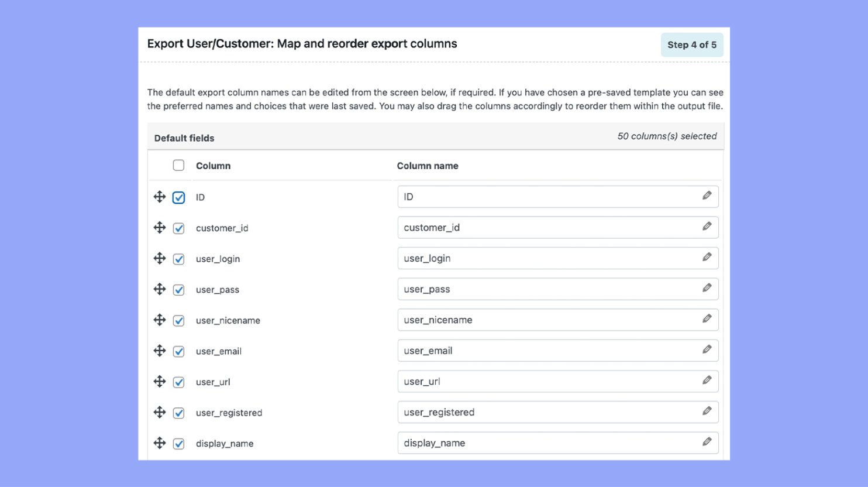The image size is (868, 487).
Task: Uncheck the select-all checkbox in the header row
Action: coord(178,165)
